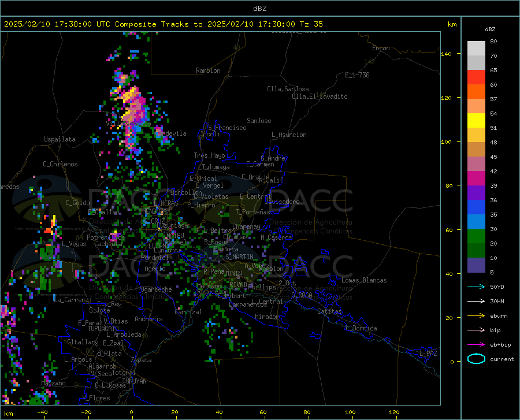Click the '-20' tick on the horizontal axis

(86, 412)
